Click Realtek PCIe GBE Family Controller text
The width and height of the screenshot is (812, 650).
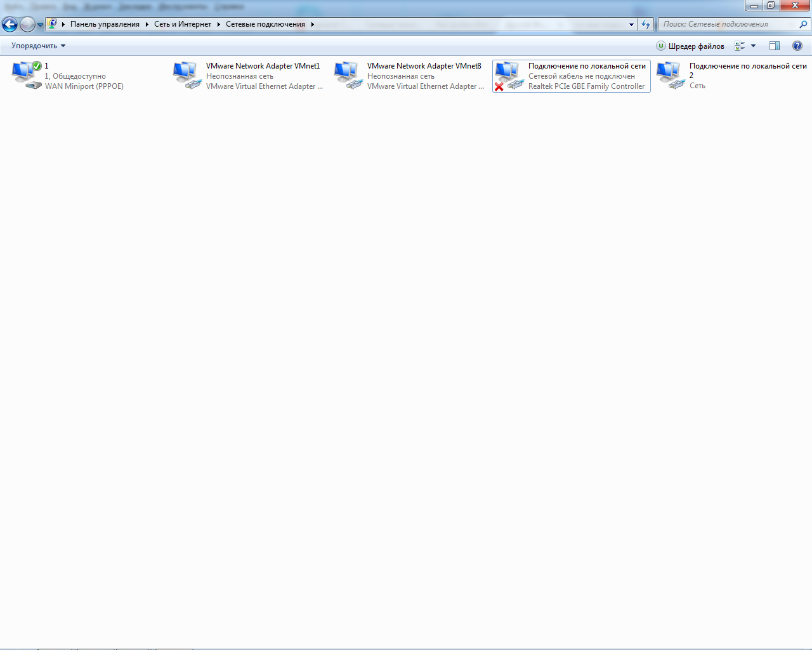tap(587, 86)
